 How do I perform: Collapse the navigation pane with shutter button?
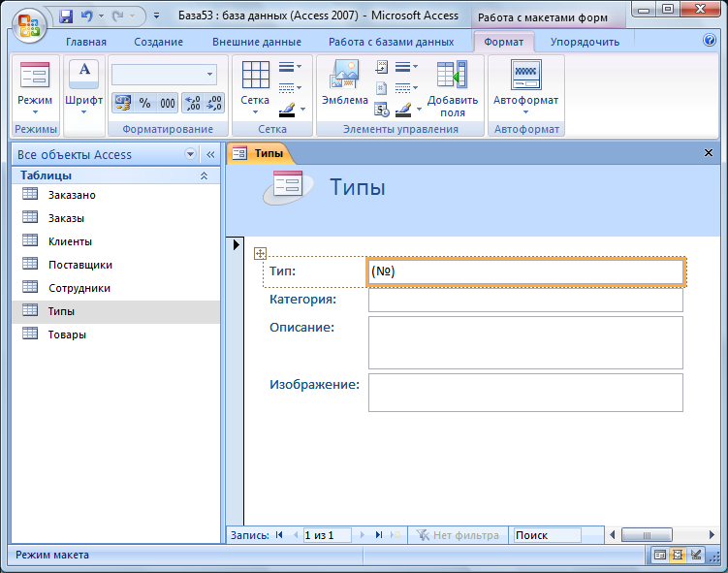pyautogui.click(x=210, y=154)
